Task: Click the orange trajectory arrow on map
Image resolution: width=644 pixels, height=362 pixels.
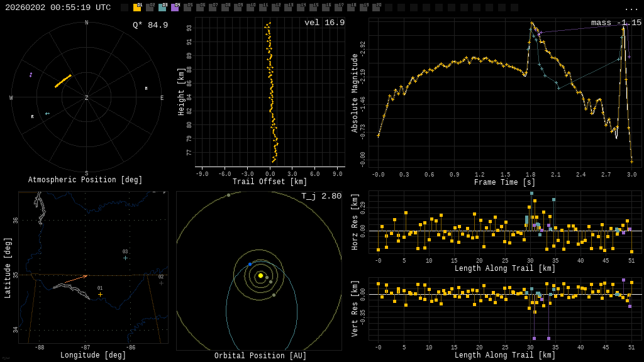Action: coord(75,278)
